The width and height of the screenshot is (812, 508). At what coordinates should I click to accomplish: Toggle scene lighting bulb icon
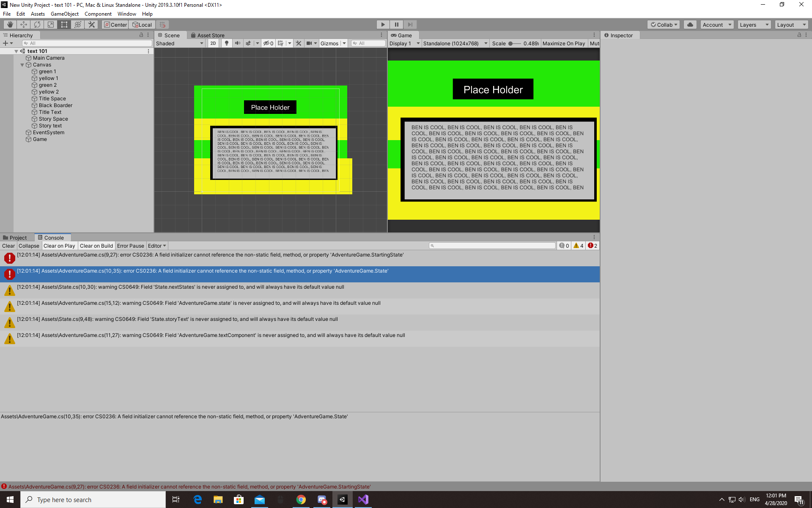click(x=227, y=43)
